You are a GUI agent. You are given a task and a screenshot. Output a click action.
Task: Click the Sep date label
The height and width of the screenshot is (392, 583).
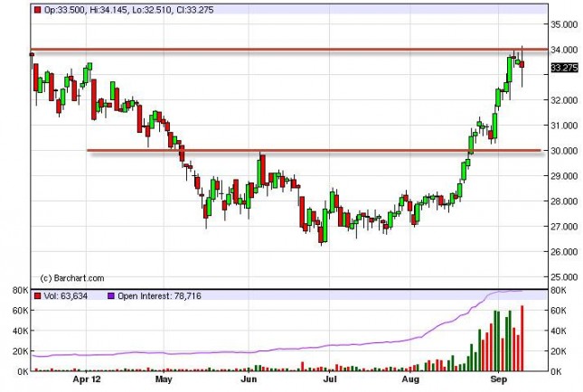[x=498, y=379]
